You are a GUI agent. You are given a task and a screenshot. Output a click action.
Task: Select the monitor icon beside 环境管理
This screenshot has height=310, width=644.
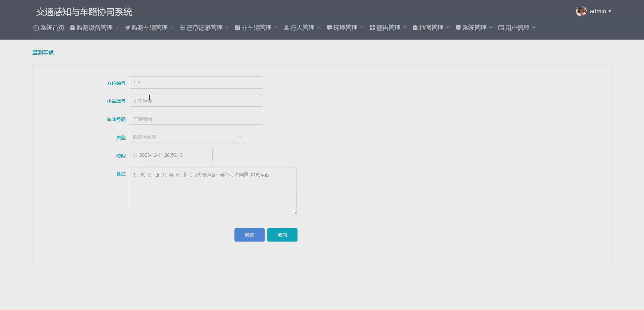(329, 28)
